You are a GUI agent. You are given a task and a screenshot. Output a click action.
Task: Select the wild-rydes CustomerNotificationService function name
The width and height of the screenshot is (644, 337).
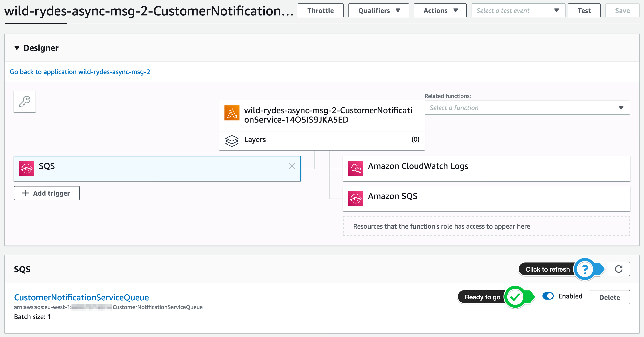tap(328, 115)
